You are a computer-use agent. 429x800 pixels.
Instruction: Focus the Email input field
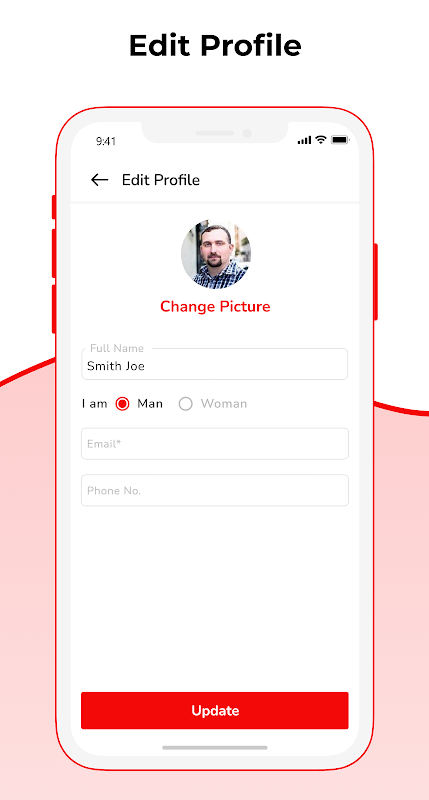215,444
